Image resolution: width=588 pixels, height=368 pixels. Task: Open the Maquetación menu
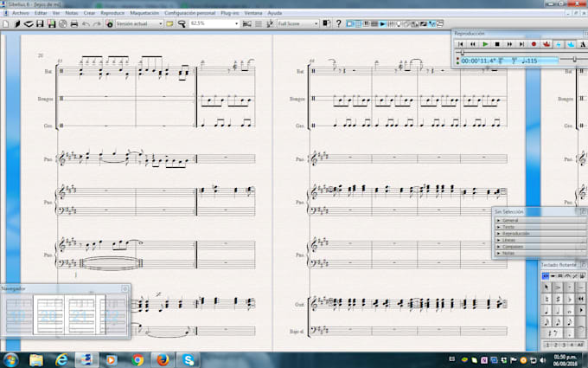pyautogui.click(x=144, y=13)
